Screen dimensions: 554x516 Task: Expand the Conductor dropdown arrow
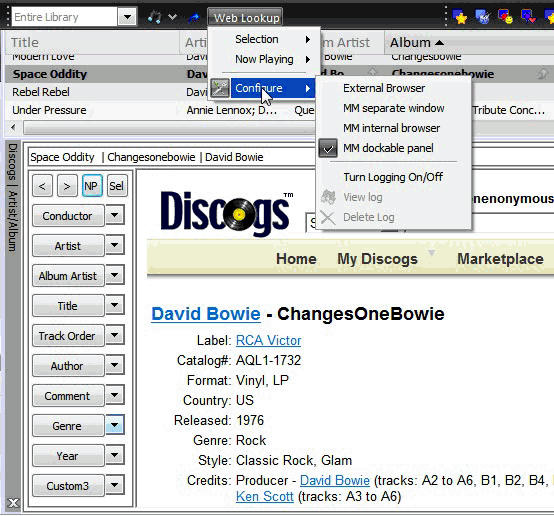tap(115, 215)
